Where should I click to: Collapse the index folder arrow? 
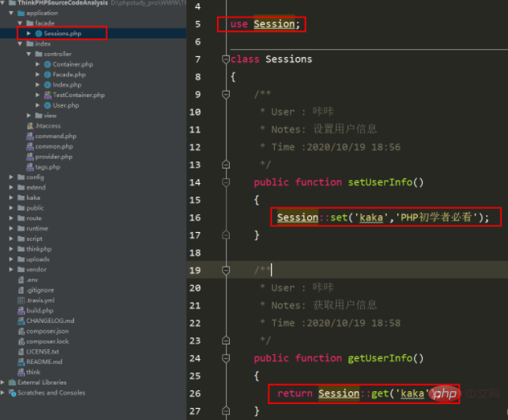(x=20, y=43)
